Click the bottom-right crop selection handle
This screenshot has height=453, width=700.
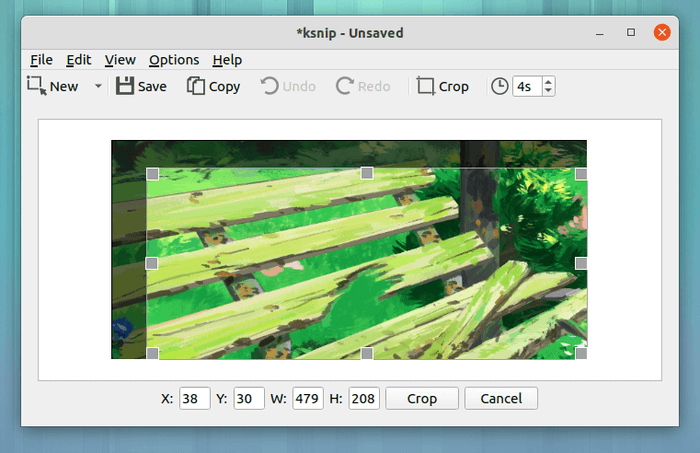(581, 353)
